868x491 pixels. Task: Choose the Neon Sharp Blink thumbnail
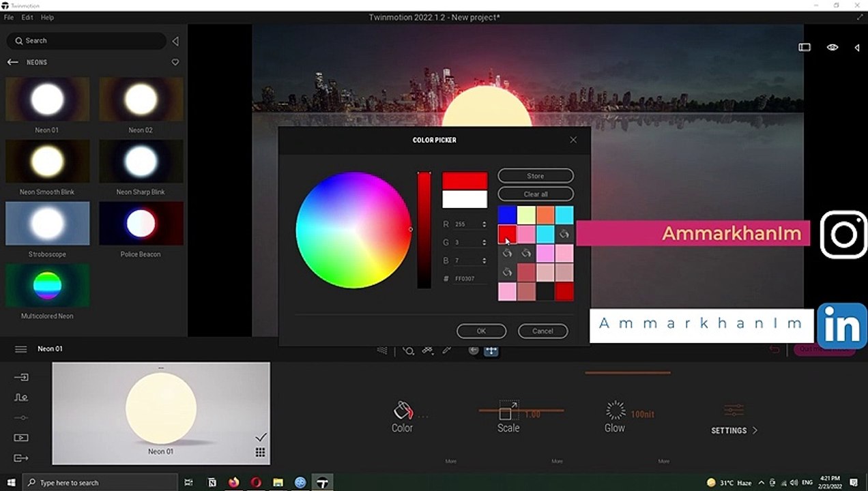tap(141, 162)
